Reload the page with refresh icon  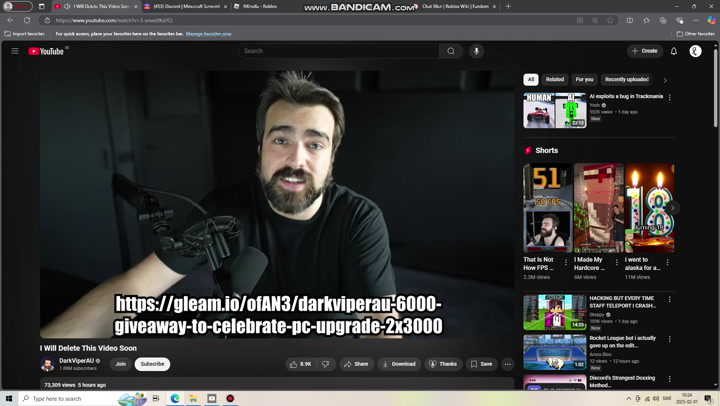coord(27,20)
